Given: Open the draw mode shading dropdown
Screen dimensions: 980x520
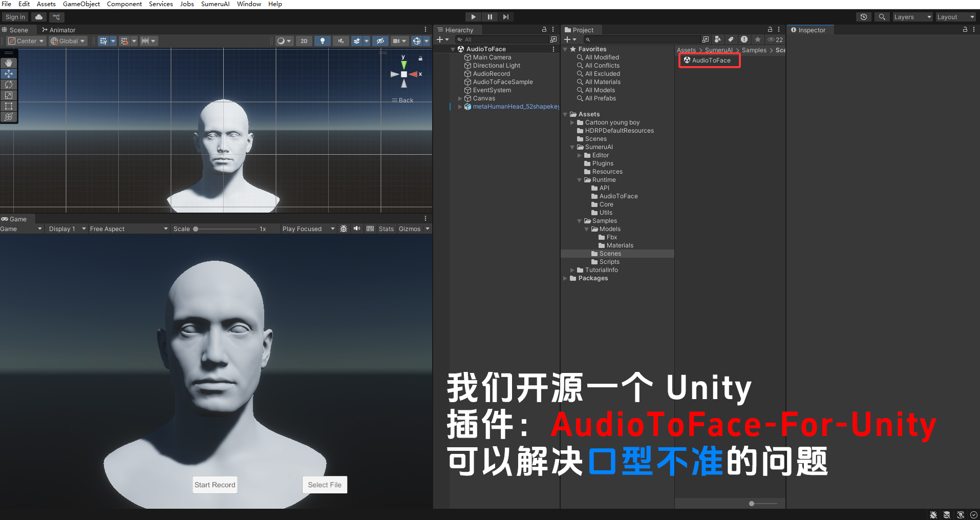Looking at the screenshot, I should click(284, 41).
